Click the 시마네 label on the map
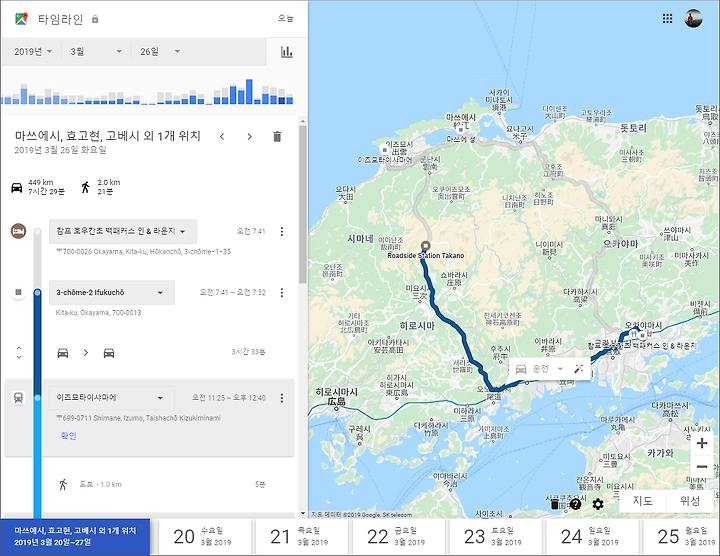 (360, 239)
